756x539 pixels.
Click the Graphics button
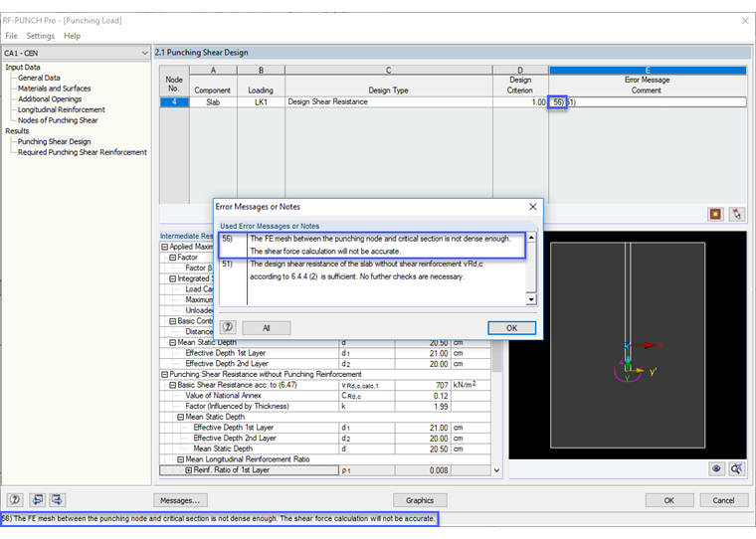pyautogui.click(x=420, y=500)
